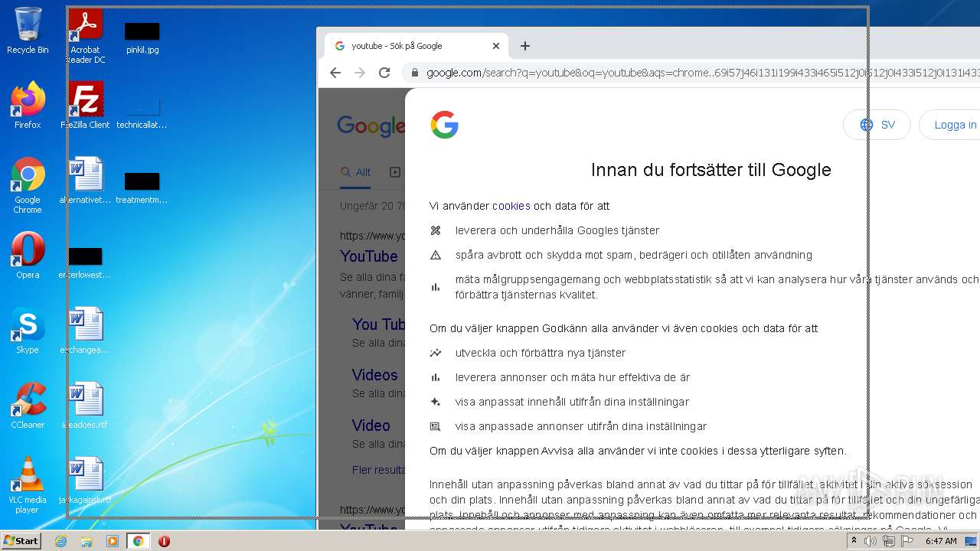Go back with Chrome back arrow
This screenshot has width=980, height=551.
pyautogui.click(x=335, y=73)
